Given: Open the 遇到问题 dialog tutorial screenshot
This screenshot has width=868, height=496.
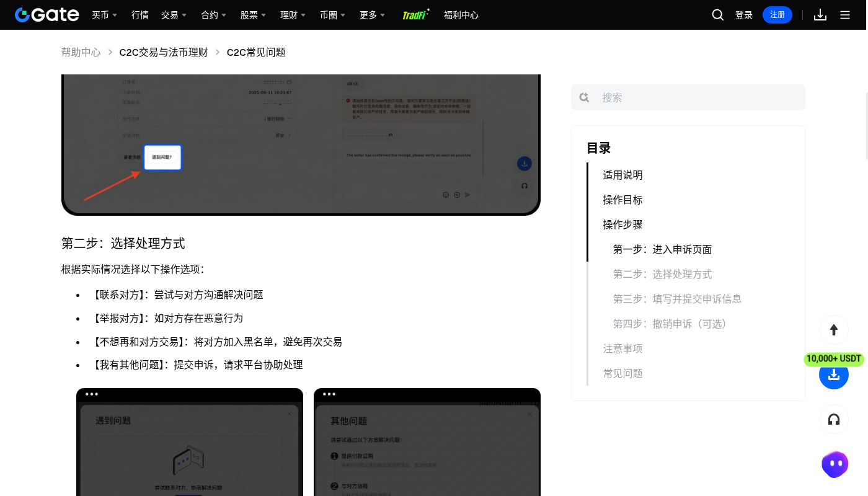Looking at the screenshot, I should pos(190,442).
